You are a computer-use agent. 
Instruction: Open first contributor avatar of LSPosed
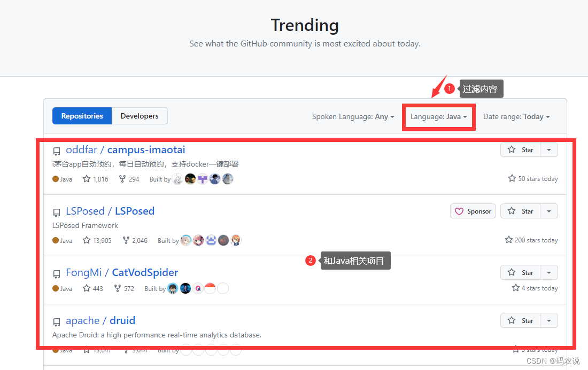186,240
